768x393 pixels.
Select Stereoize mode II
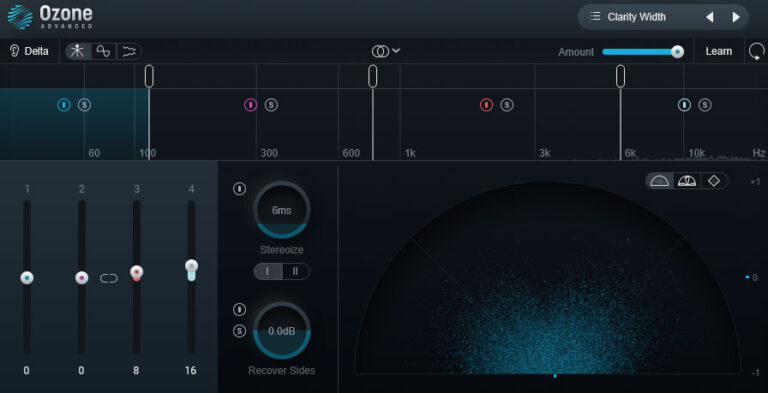tap(295, 271)
